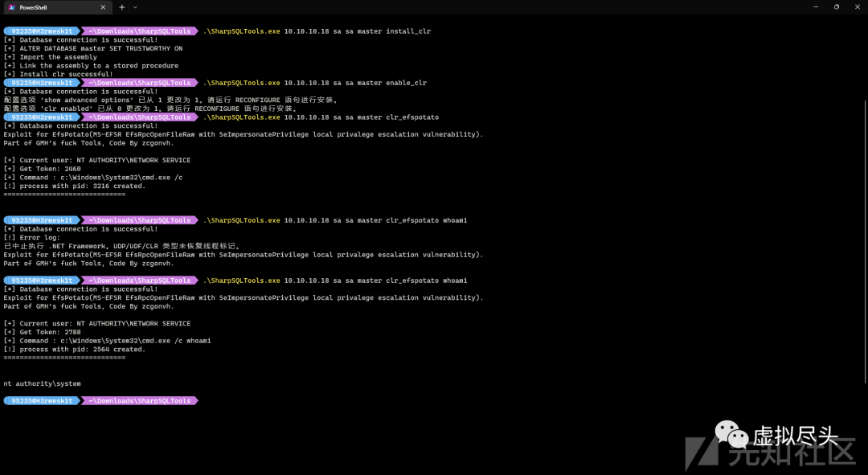Click the last empty prompt path segment
This screenshot has width=868, height=475.
click(x=140, y=401)
